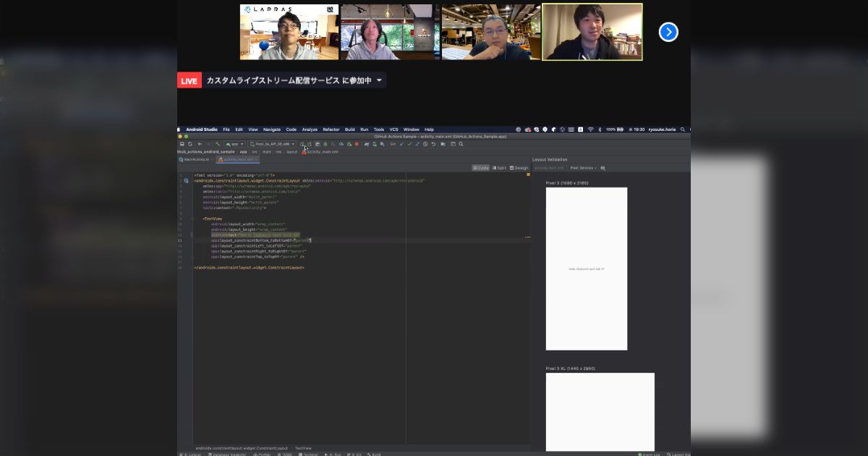Switch to Design view mode

click(x=519, y=167)
